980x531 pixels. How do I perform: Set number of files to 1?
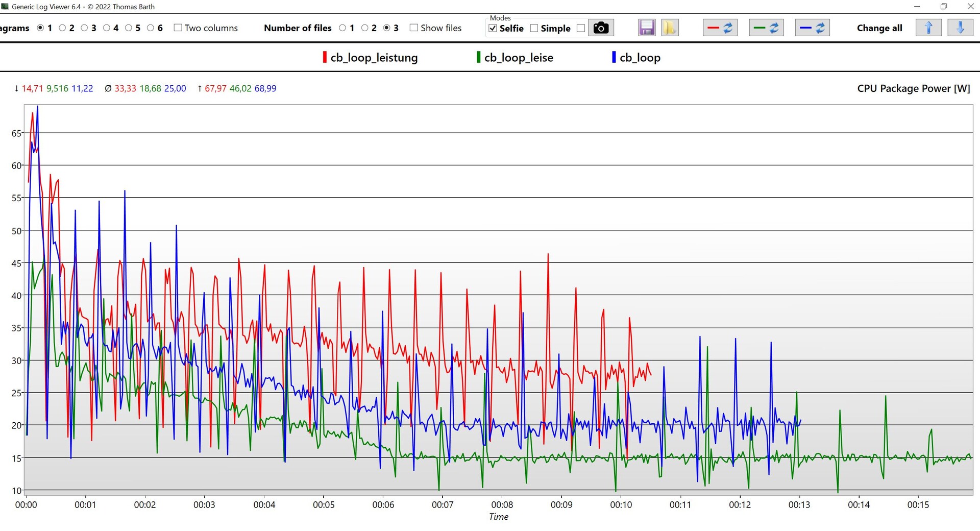(x=342, y=28)
